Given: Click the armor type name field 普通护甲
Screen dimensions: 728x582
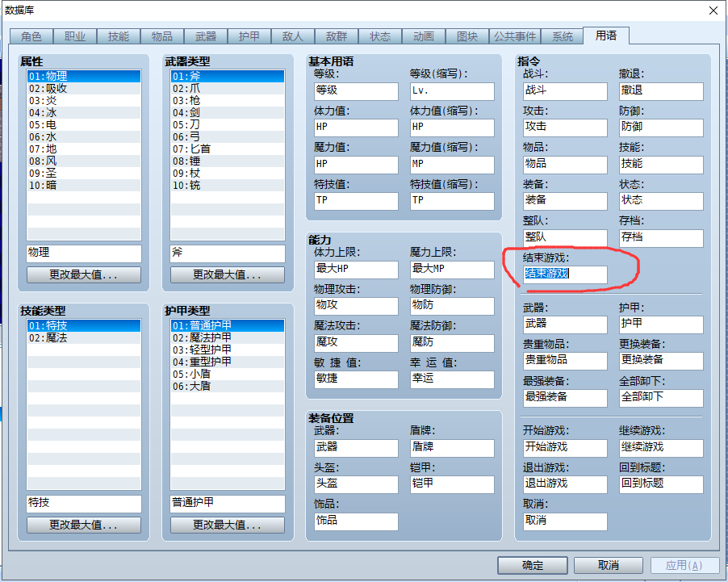Looking at the screenshot, I should (228, 504).
